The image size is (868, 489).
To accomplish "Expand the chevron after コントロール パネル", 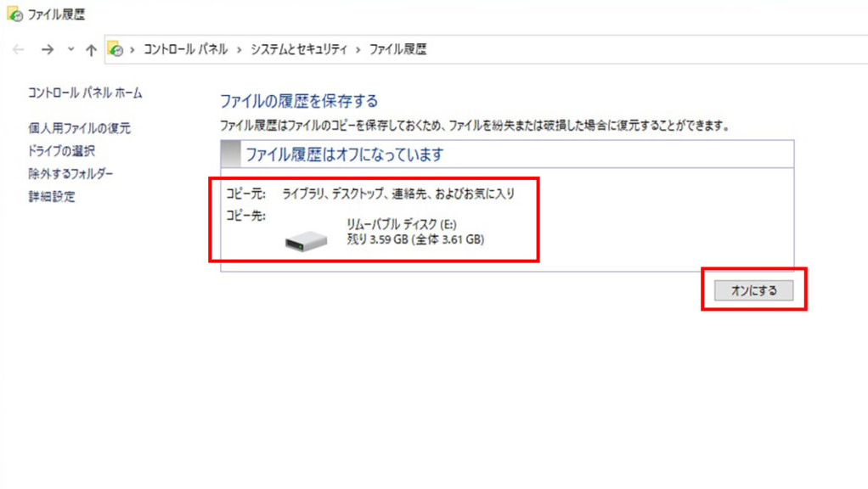I will point(240,50).
